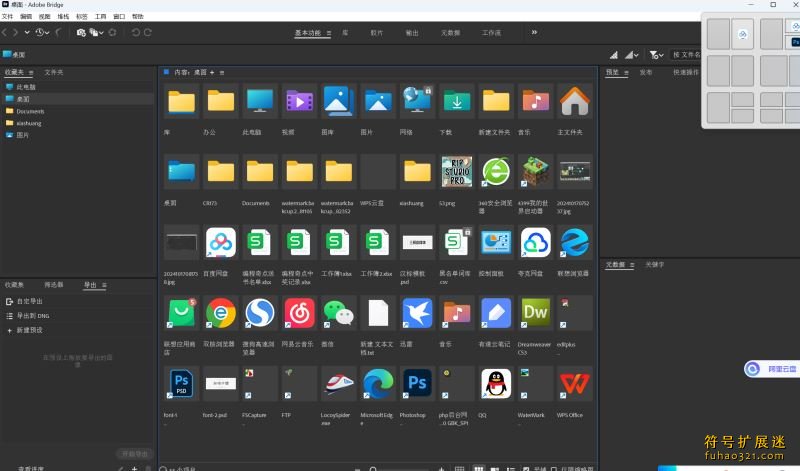Select the Dreamweaver CS3 shortcut thumbnail
The image size is (800, 471).
pos(535,313)
